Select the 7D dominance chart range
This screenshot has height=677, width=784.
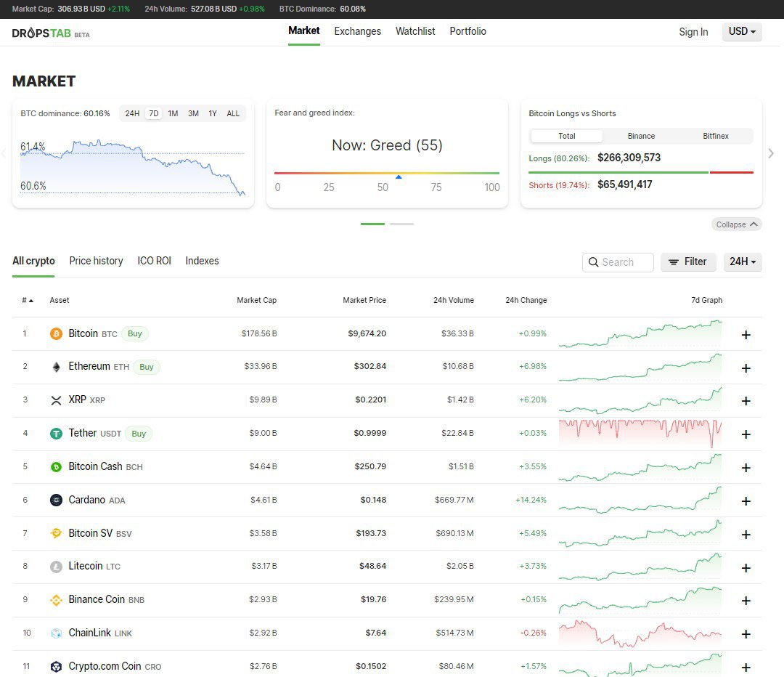pyautogui.click(x=153, y=113)
